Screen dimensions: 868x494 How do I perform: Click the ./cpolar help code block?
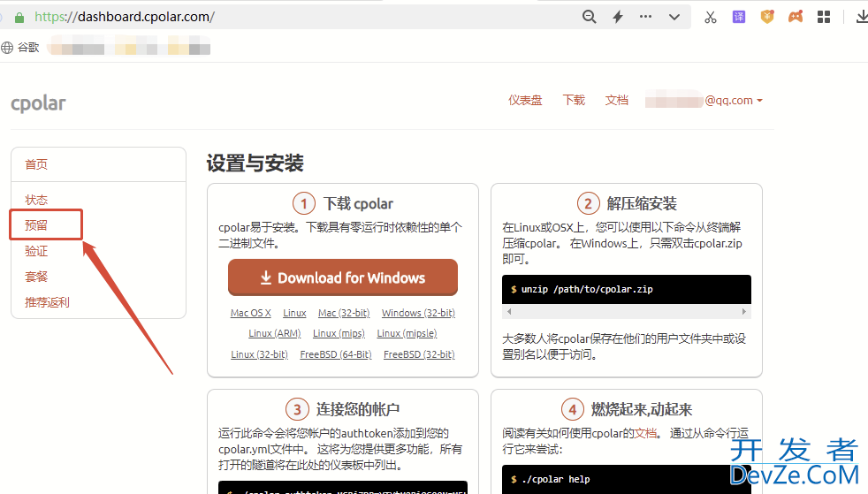[627, 479]
